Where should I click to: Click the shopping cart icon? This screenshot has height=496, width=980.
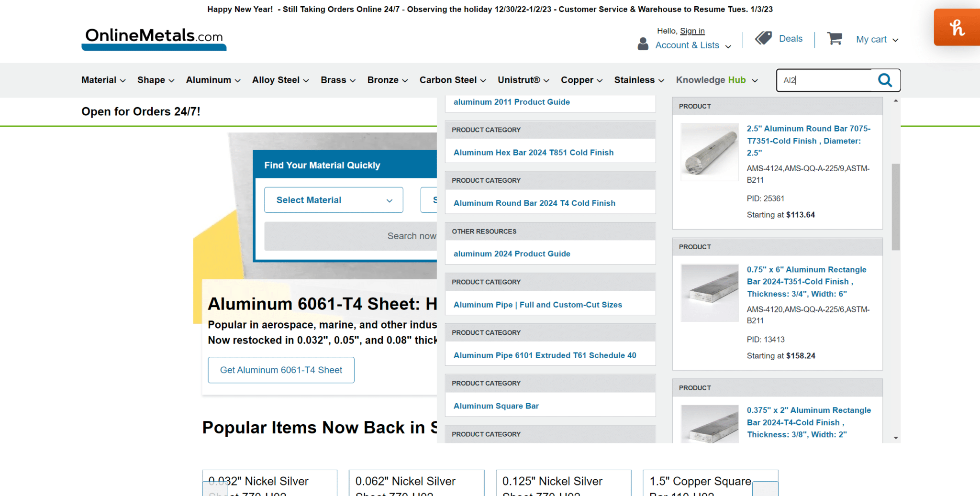tap(835, 39)
